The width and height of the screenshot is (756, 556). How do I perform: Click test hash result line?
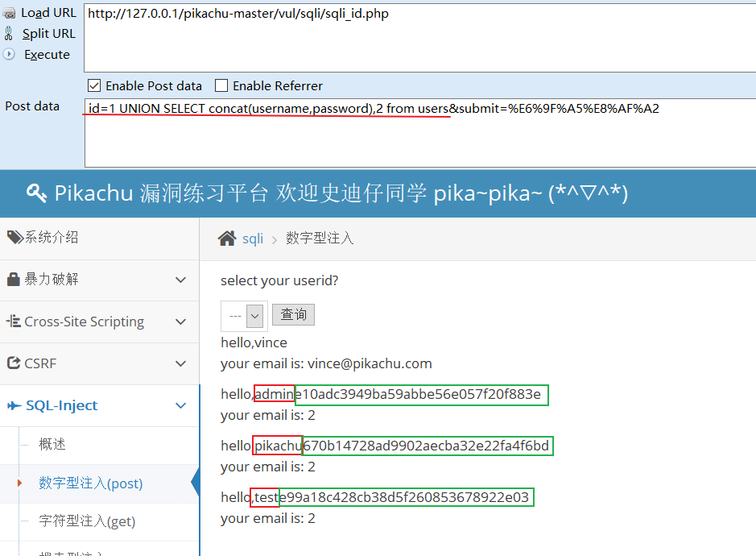click(x=375, y=497)
